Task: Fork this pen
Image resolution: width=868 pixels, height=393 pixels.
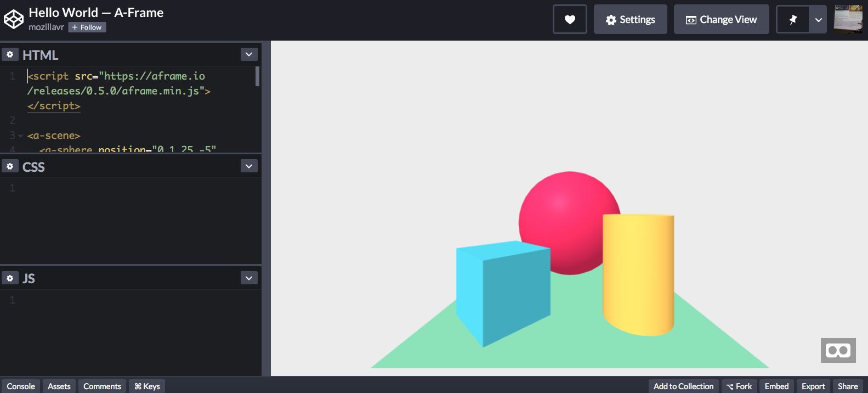Action: pyautogui.click(x=739, y=386)
